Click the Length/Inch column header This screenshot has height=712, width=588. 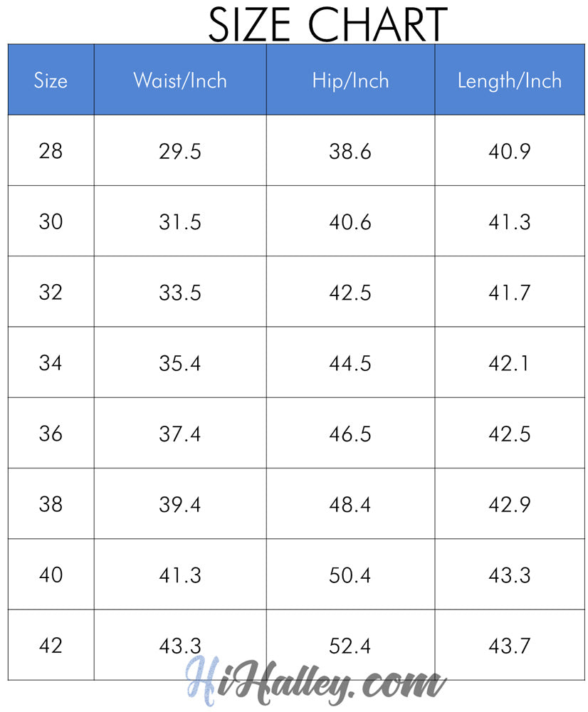509,80
